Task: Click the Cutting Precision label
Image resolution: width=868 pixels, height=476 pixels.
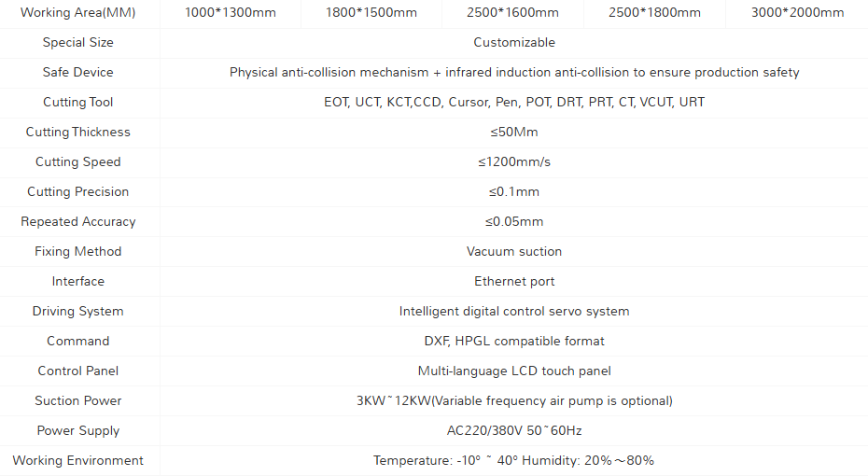Action: pos(78,191)
